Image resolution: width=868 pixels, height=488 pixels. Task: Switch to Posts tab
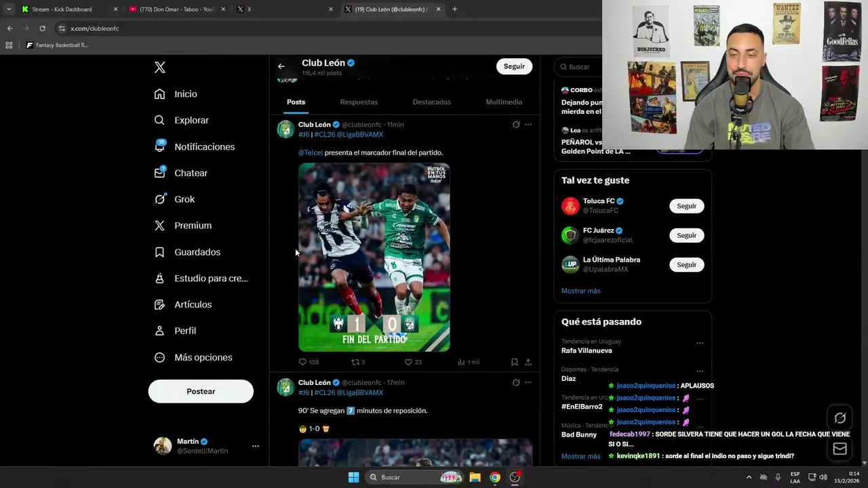click(296, 102)
